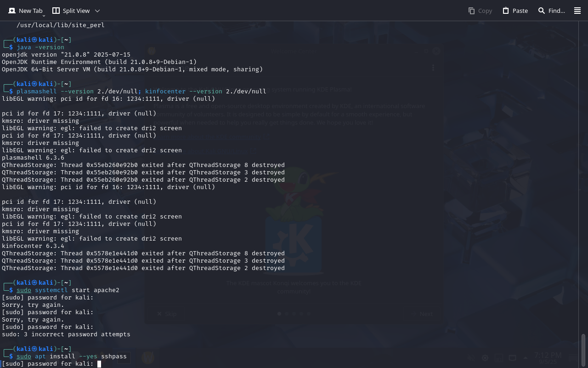Open the Konsole hamburger menu
This screenshot has width=588, height=368.
(x=577, y=11)
